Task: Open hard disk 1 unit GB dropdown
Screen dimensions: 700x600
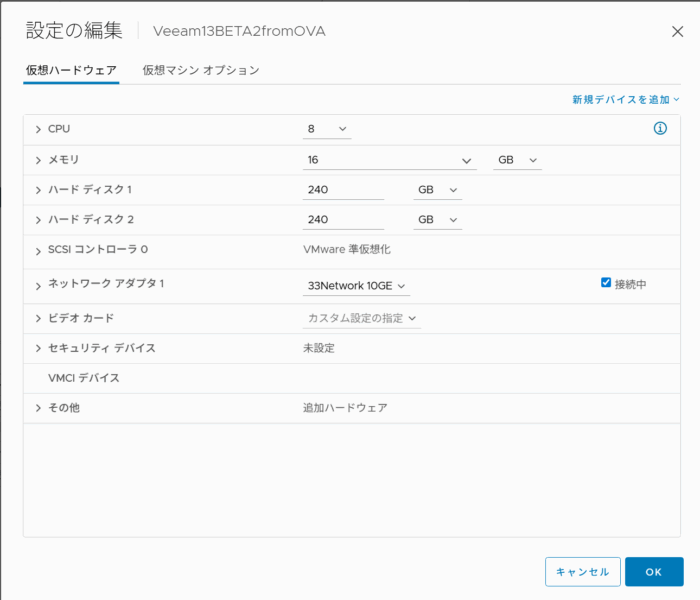Action: point(438,190)
